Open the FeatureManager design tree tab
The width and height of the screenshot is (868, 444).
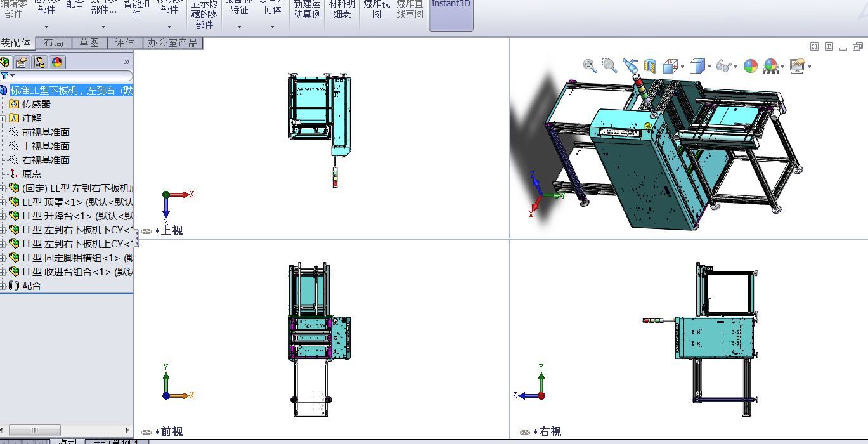(5, 62)
